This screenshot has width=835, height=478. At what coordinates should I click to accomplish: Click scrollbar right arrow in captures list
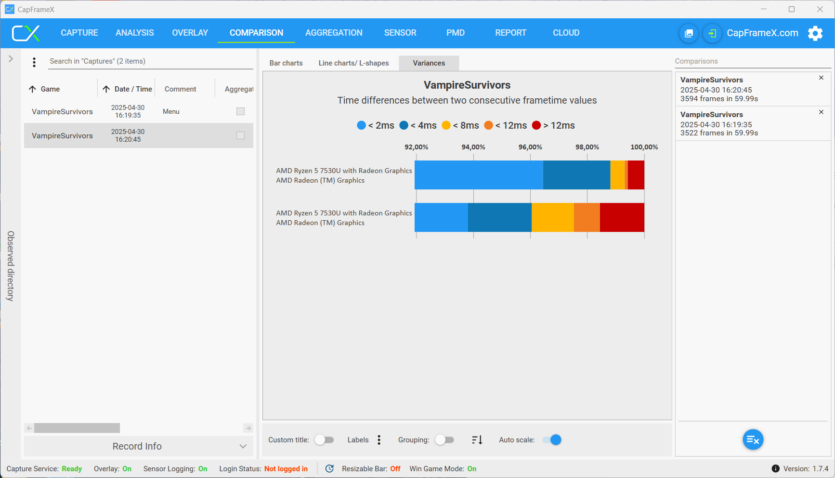248,428
